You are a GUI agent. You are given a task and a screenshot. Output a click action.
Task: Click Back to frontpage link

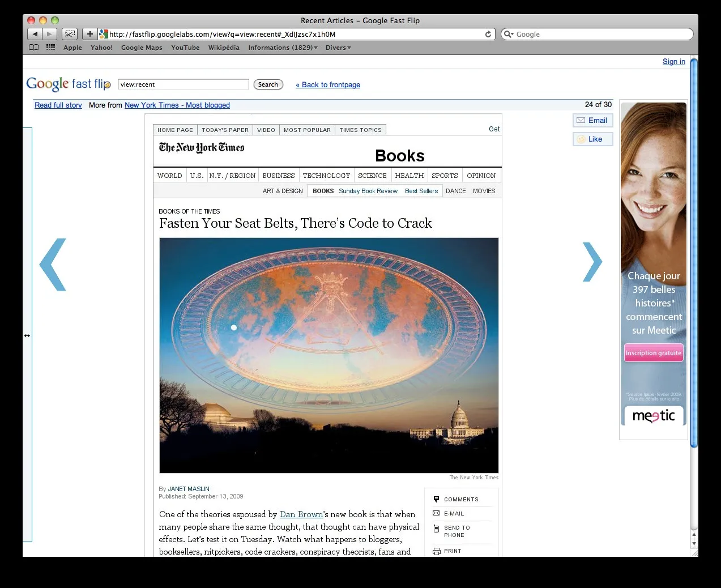pyautogui.click(x=328, y=85)
